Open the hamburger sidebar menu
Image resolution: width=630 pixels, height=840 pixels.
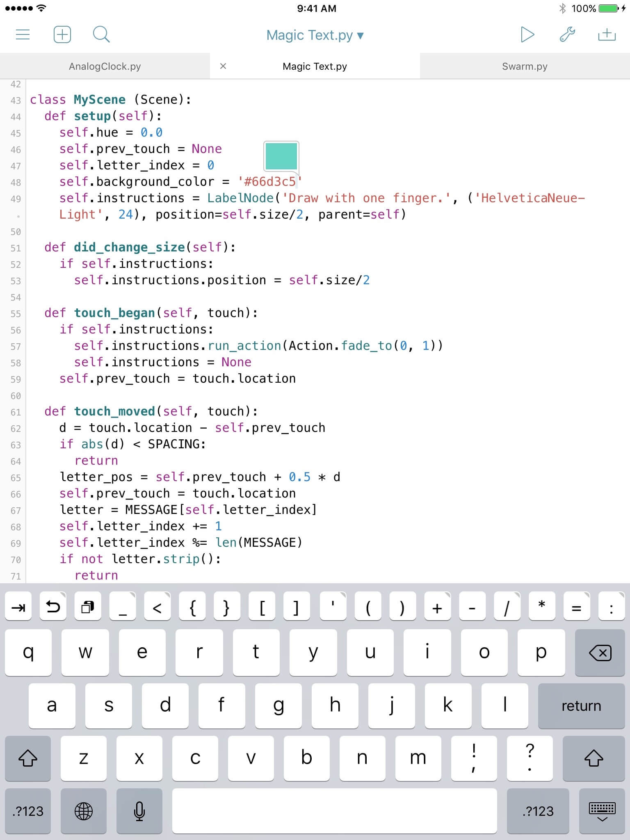23,34
